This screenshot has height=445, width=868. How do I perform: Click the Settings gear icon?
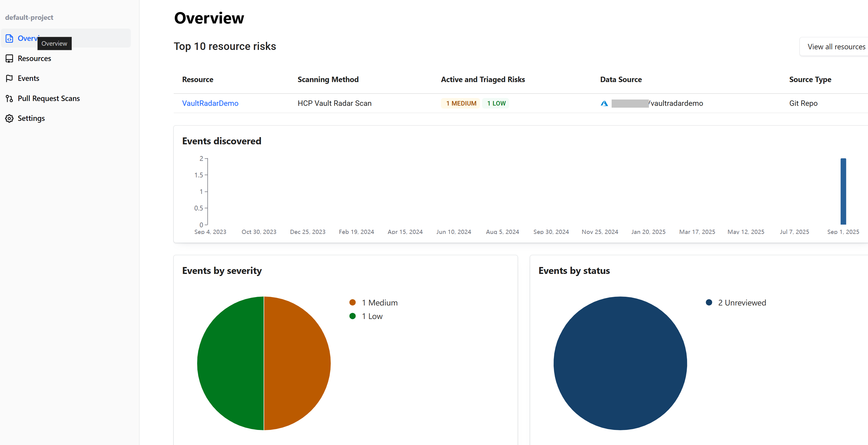9,118
